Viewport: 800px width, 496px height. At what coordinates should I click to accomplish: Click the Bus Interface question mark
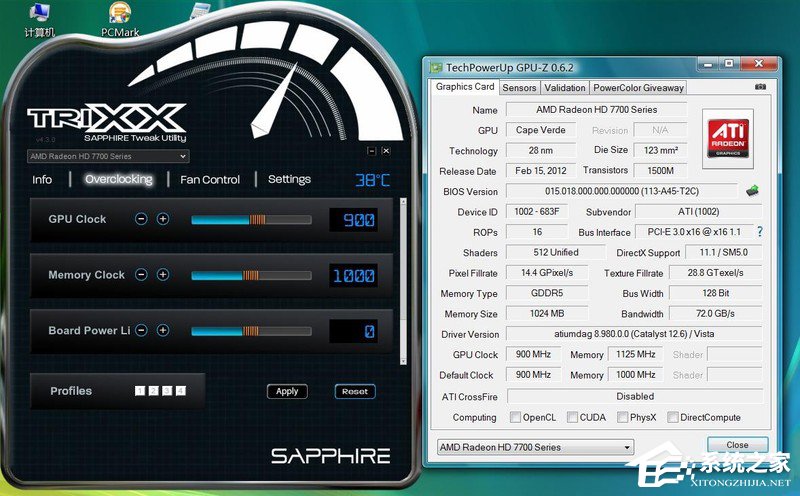pos(759,232)
